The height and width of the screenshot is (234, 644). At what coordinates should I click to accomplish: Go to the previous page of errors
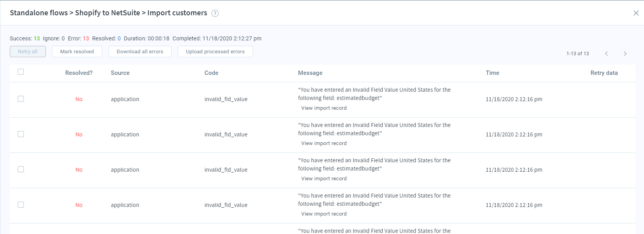pos(606,53)
